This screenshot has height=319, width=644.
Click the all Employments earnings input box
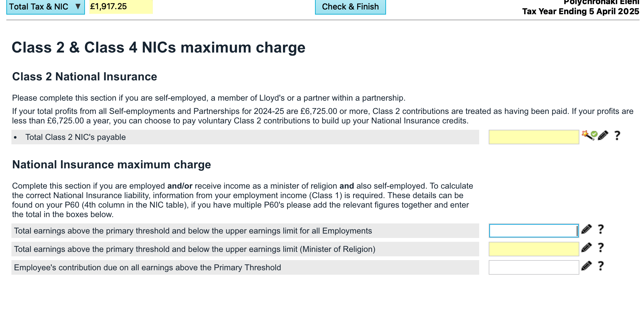[x=534, y=231]
